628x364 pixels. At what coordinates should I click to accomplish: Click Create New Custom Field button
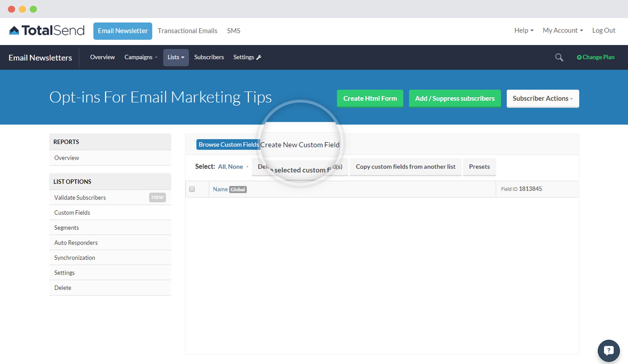(300, 144)
